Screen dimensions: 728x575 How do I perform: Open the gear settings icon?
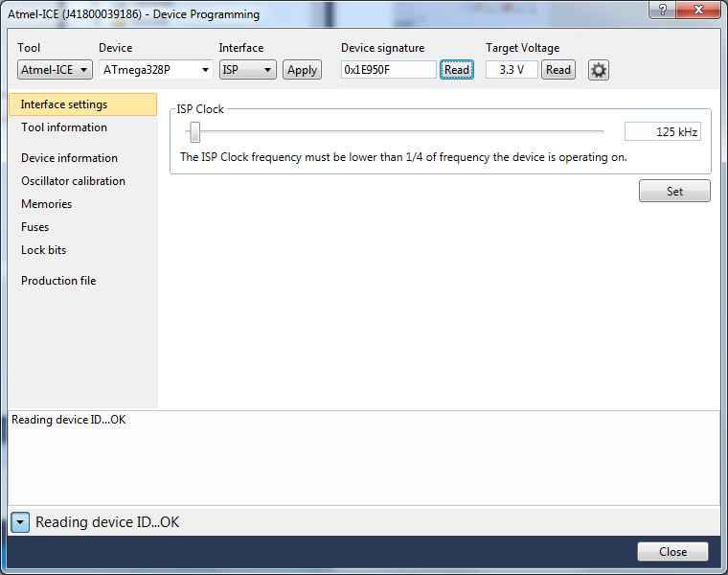coord(598,70)
